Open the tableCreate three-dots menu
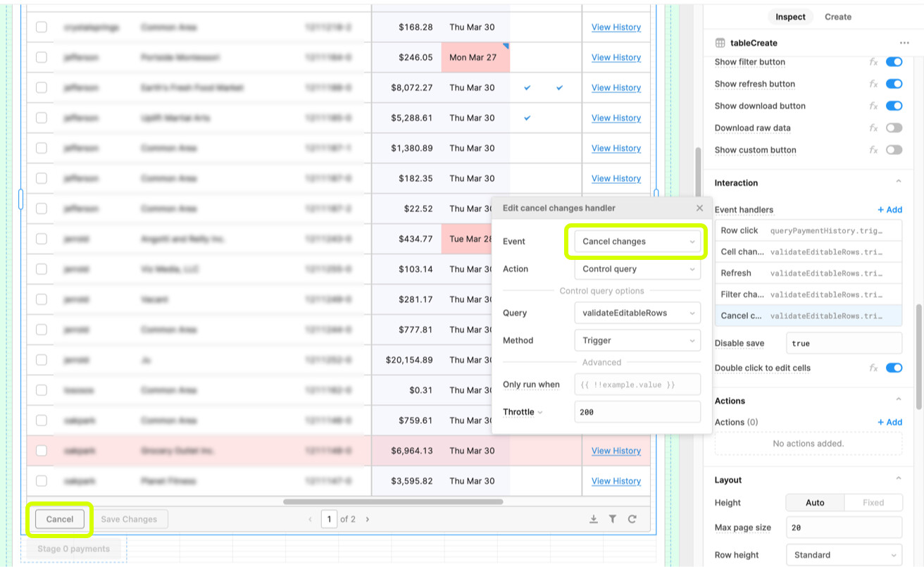The height and width of the screenshot is (567, 924). pyautogui.click(x=904, y=43)
